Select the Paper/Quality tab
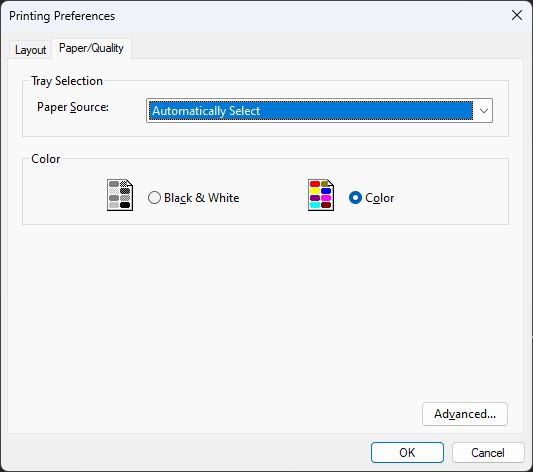This screenshot has width=533, height=472. tap(91, 48)
